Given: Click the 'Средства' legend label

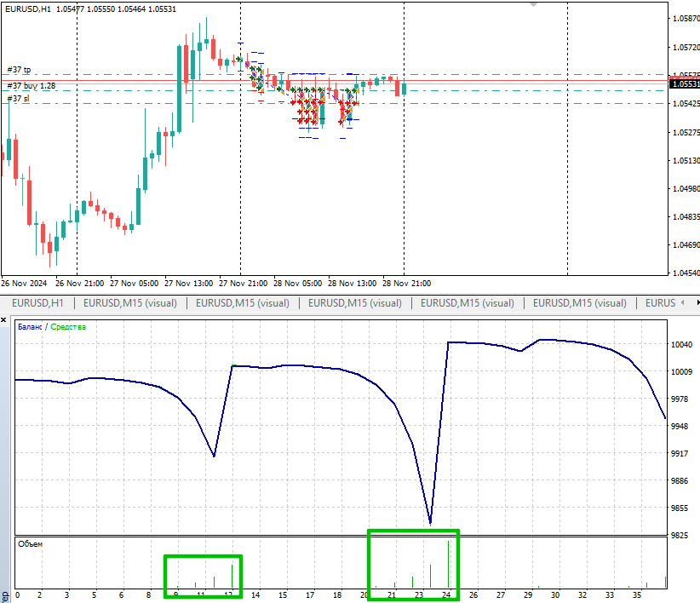Looking at the screenshot, I should pos(68,327).
